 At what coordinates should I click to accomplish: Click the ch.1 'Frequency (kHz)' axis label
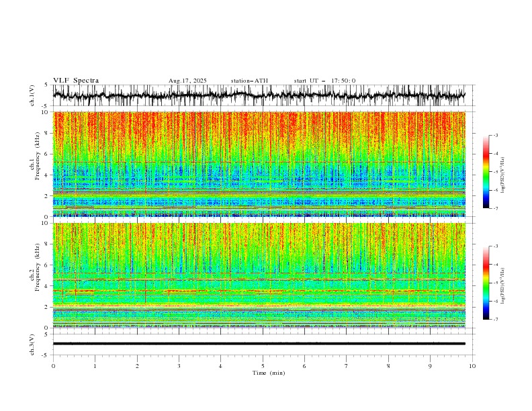38,156
